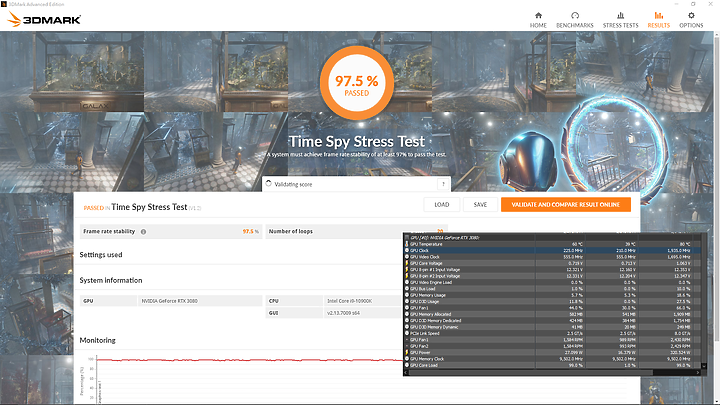Click the GPU D3D Usage row icon

[407, 302]
